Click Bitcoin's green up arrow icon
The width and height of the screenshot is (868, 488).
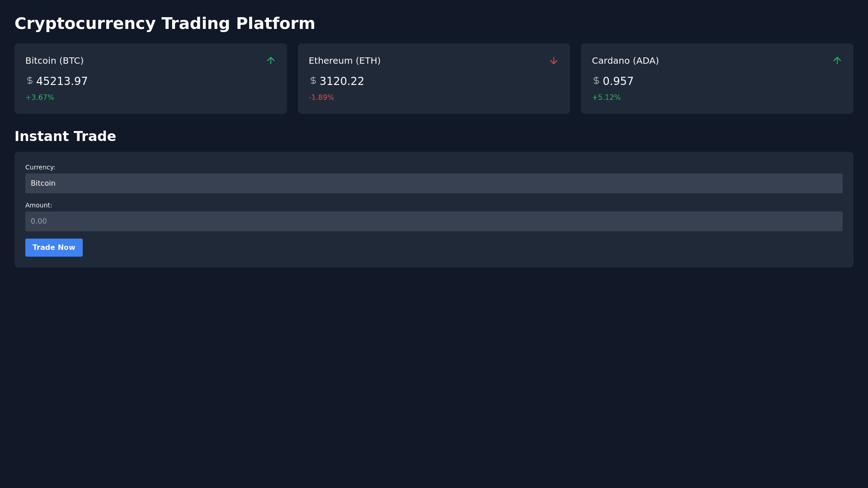pos(270,61)
